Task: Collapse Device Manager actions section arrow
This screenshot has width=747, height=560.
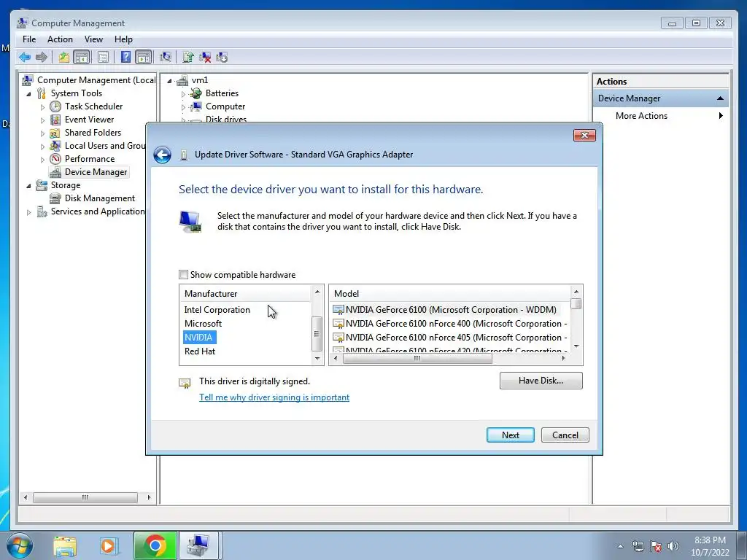Action: (x=720, y=98)
